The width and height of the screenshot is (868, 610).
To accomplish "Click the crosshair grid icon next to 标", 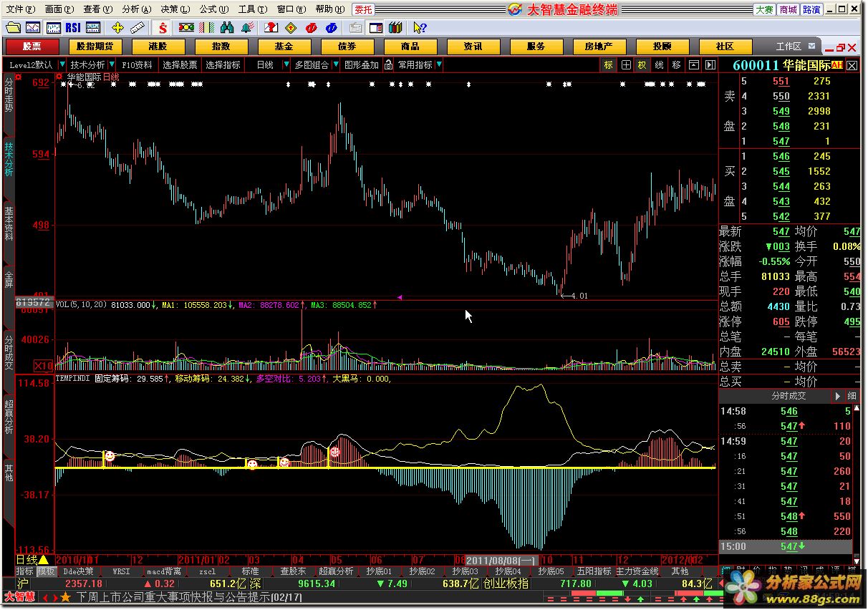I will click(x=626, y=64).
